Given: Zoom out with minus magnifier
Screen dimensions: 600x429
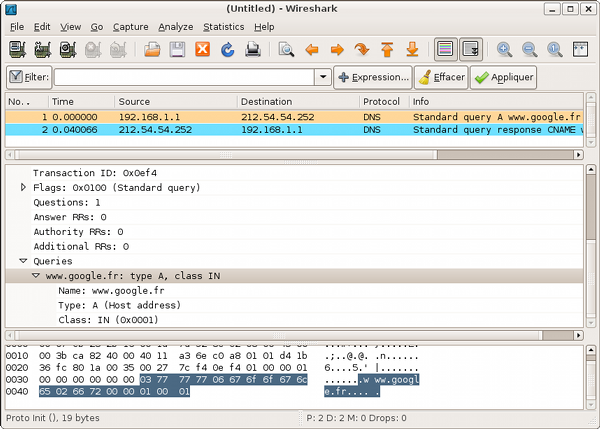Looking at the screenshot, I should pyautogui.click(x=530, y=50).
